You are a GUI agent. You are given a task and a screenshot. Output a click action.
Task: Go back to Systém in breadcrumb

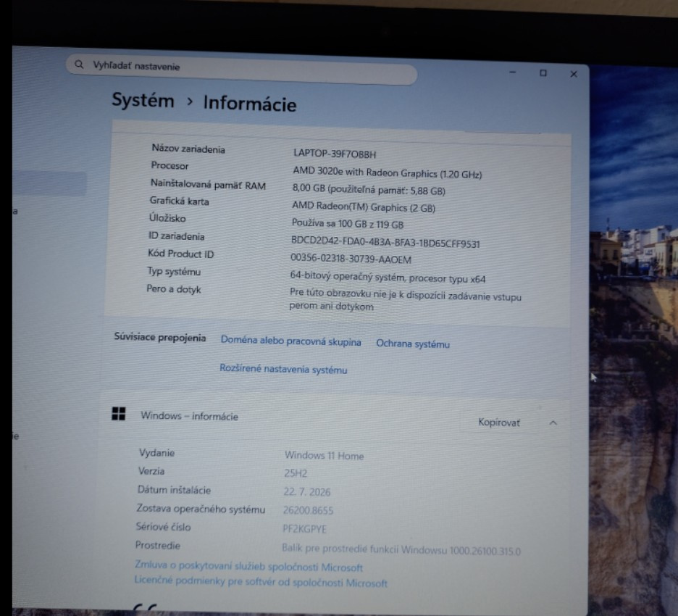[x=143, y=100]
